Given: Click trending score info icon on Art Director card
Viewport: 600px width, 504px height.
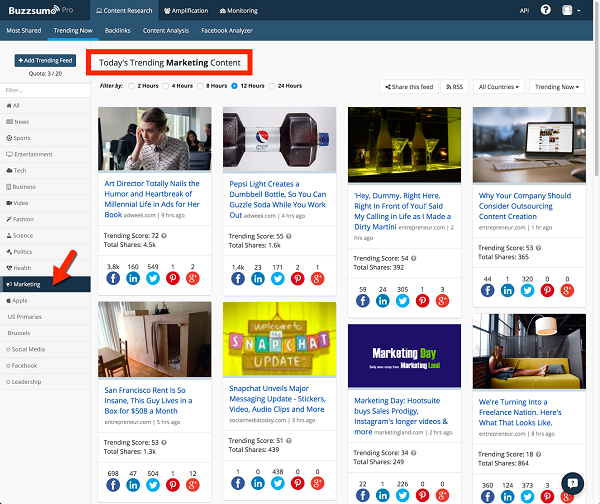Looking at the screenshot, I should (x=164, y=236).
